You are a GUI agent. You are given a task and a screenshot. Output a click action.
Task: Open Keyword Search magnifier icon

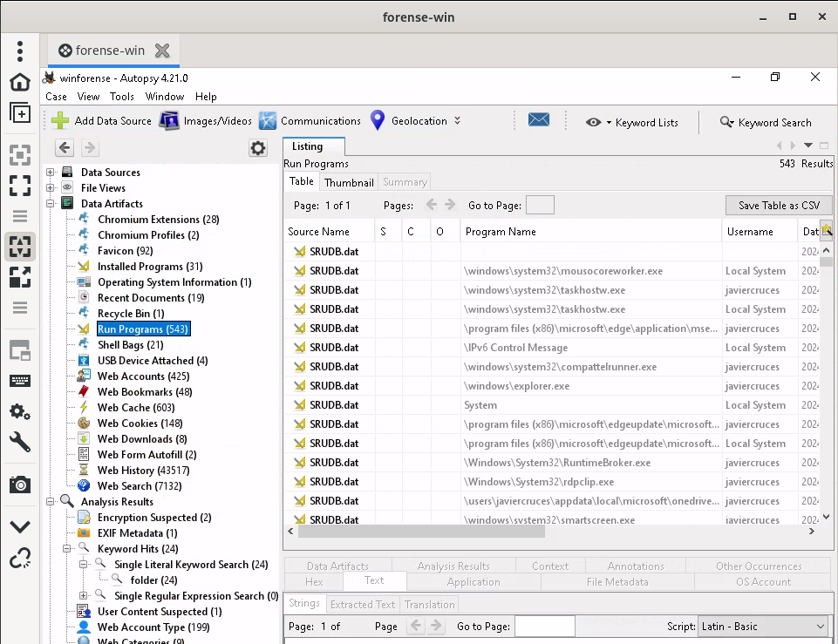pos(726,122)
